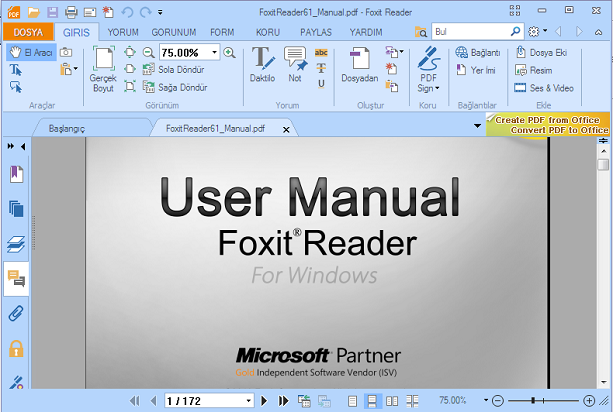Click the Daktilo typewriter tool
This screenshot has height=412, width=613.
point(262,64)
